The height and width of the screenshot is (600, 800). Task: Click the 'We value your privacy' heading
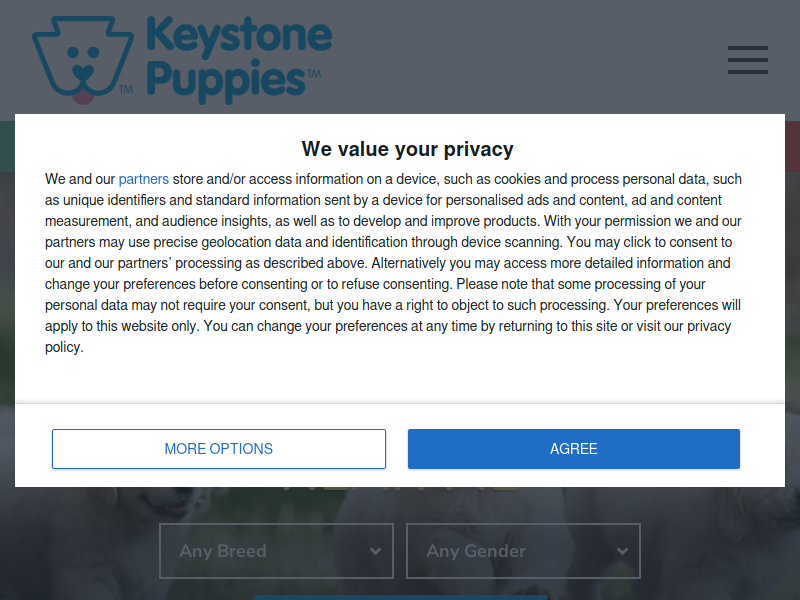[x=407, y=149]
